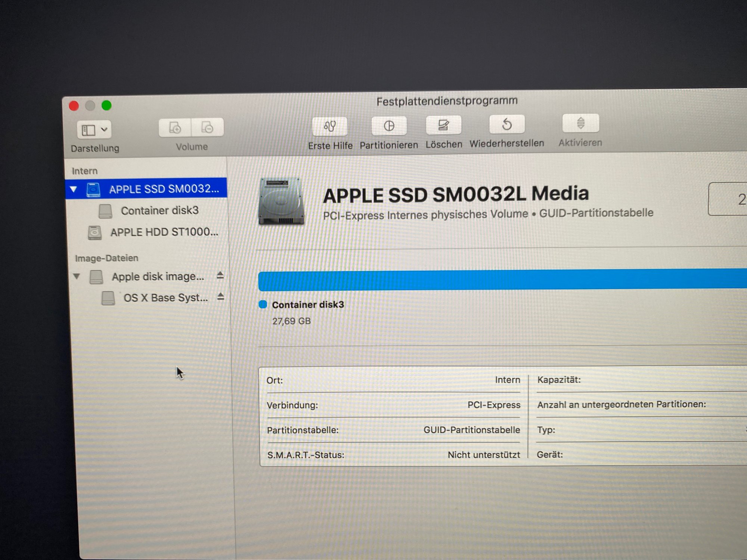The image size is (747, 560).
Task: Click the Ort value Intern
Action: 508,380
